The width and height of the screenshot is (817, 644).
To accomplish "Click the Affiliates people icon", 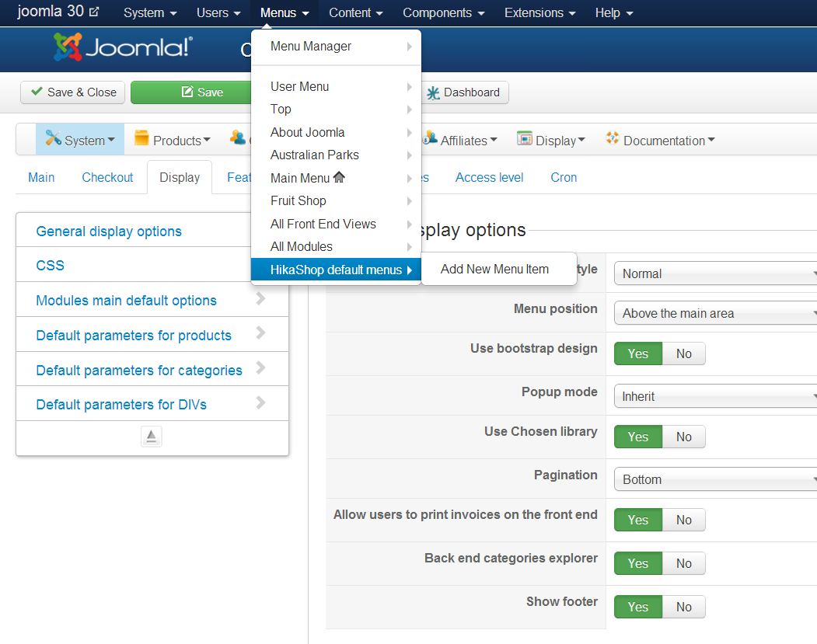I will (430, 138).
